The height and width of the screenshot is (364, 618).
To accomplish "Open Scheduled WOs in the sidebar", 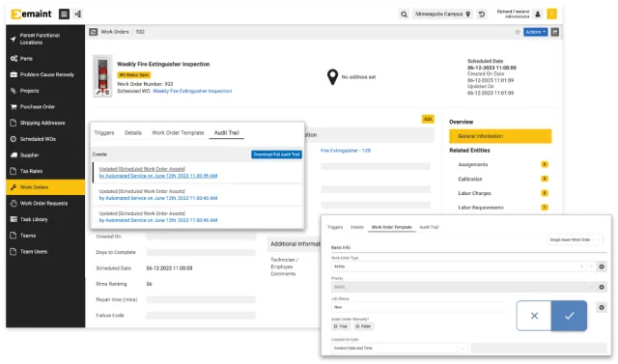I will 45,139.
